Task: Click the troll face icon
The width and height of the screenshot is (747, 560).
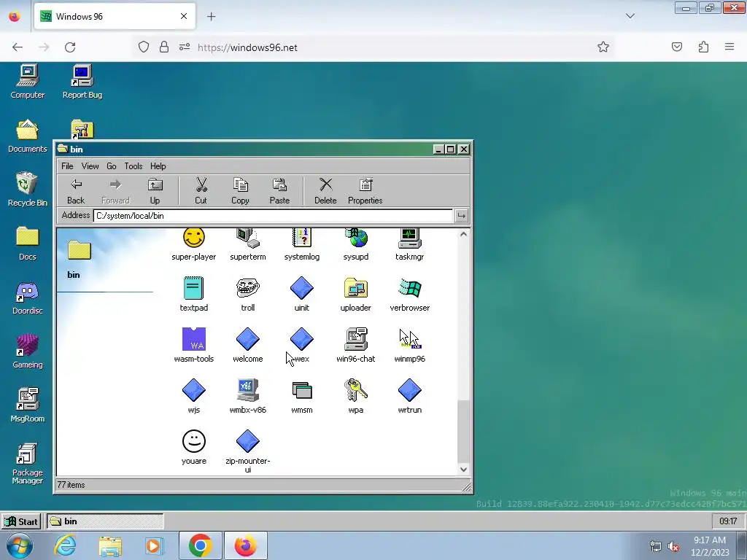Action: point(248,288)
